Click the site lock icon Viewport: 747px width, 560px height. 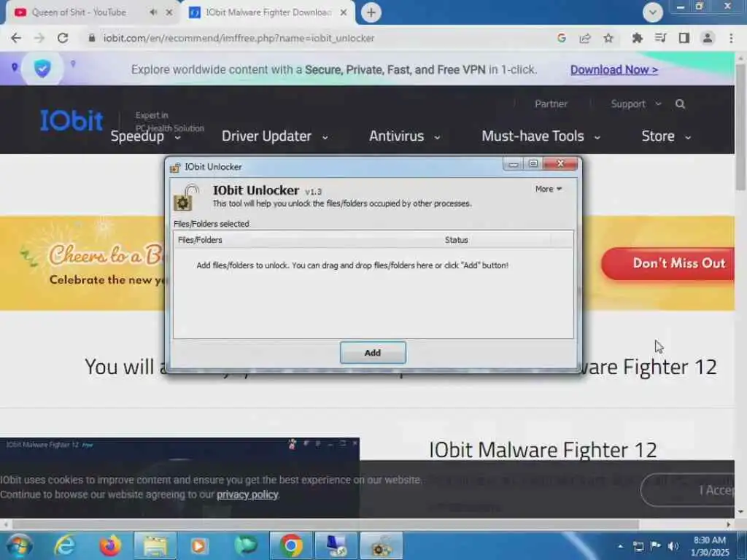click(x=91, y=38)
